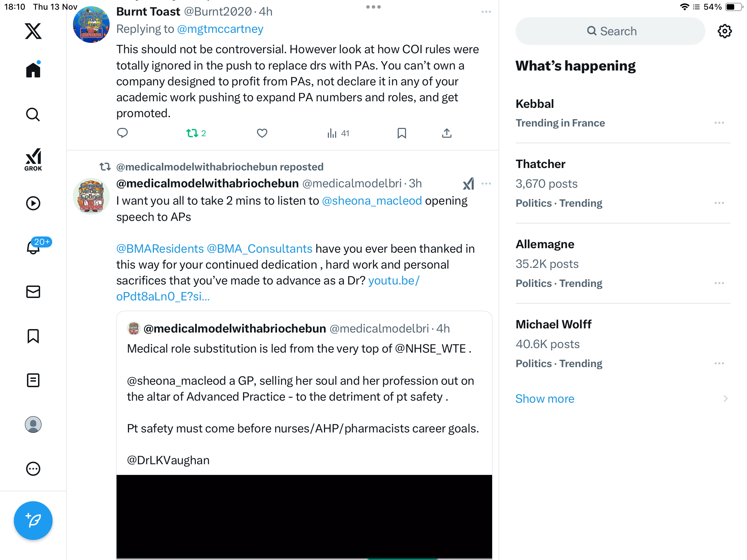747x560 pixels.
Task: Open more options for Kebbal trend
Action: pyautogui.click(x=719, y=123)
